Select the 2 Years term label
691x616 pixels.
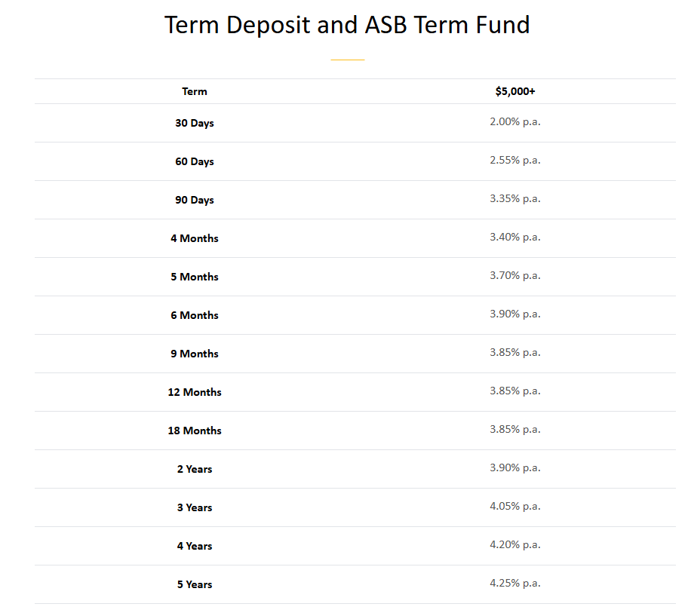pyautogui.click(x=195, y=469)
